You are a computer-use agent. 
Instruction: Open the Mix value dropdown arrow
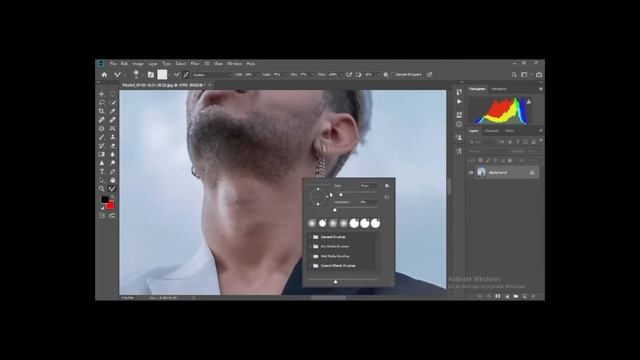(x=312, y=75)
